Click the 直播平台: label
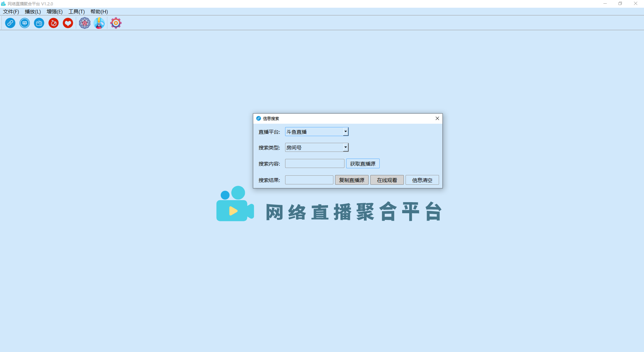 (x=269, y=132)
